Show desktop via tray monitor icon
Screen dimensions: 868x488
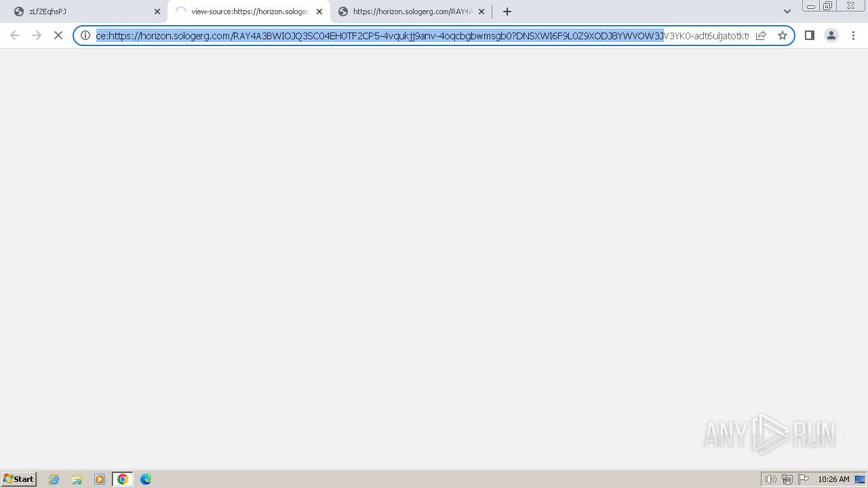860,479
